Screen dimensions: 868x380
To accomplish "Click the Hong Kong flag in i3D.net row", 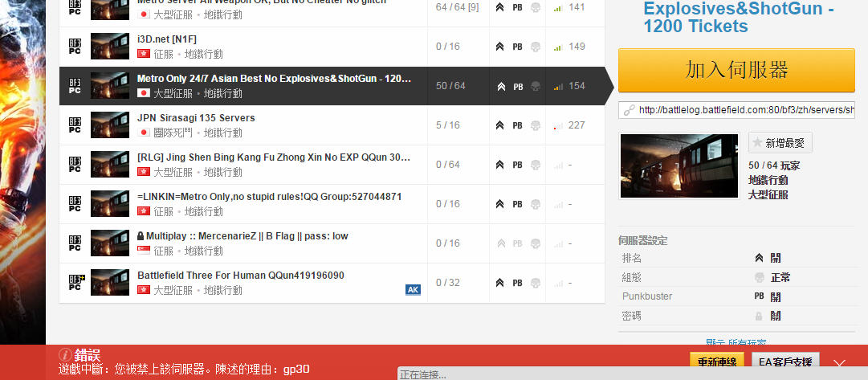I will tap(144, 54).
